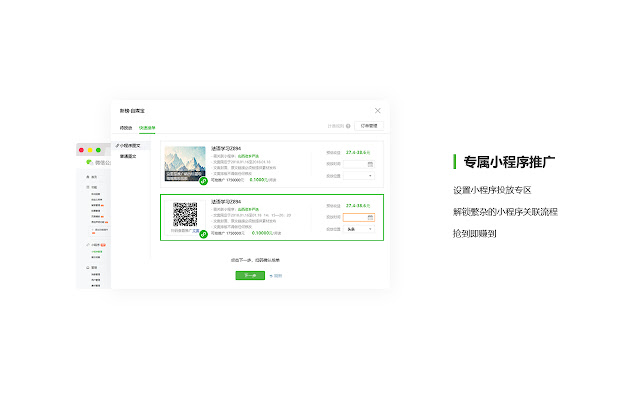Click mini-program badge on the mountain thumbnail
The image size is (640, 400).
(x=203, y=181)
